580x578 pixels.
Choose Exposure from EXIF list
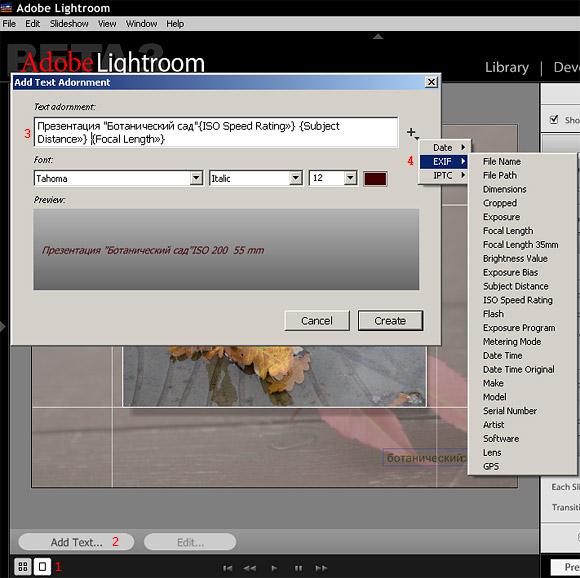pos(501,217)
